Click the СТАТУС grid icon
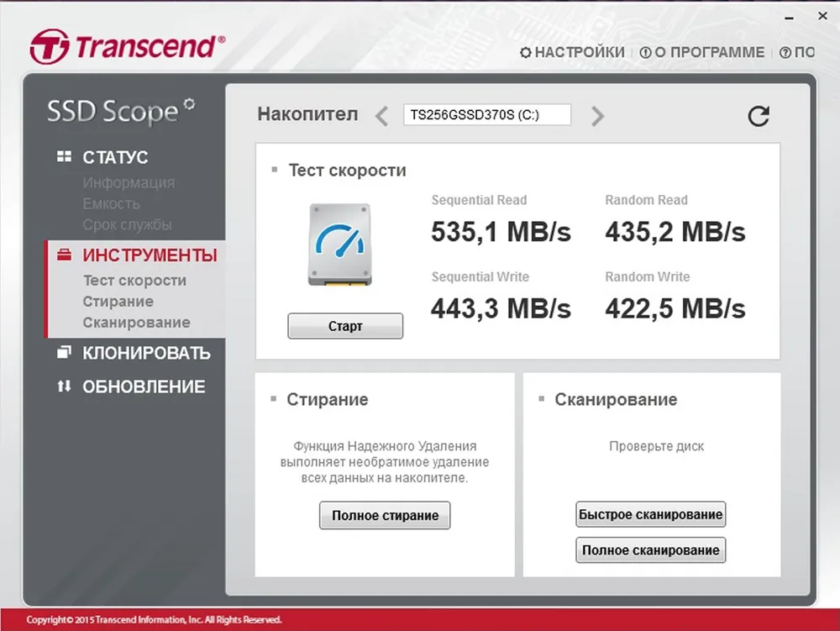 coord(65,156)
